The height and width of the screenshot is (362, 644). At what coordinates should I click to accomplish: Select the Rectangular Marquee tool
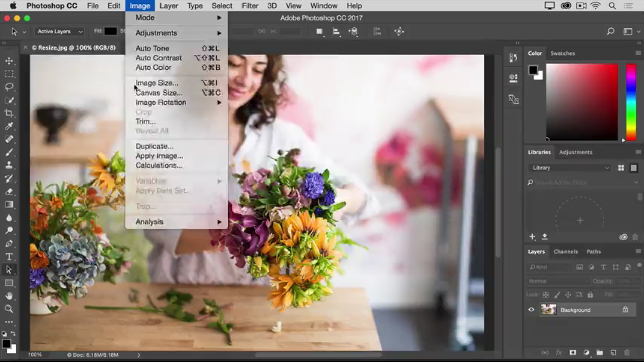pyautogui.click(x=9, y=74)
